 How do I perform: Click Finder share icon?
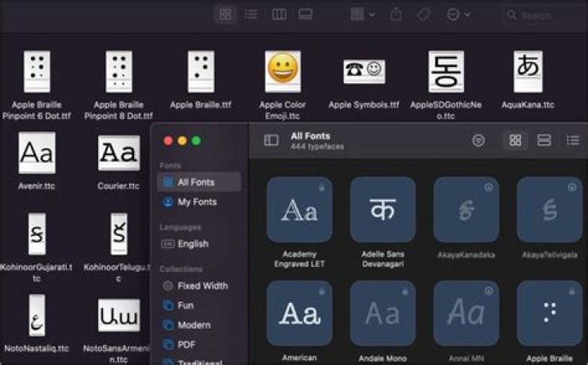396,15
